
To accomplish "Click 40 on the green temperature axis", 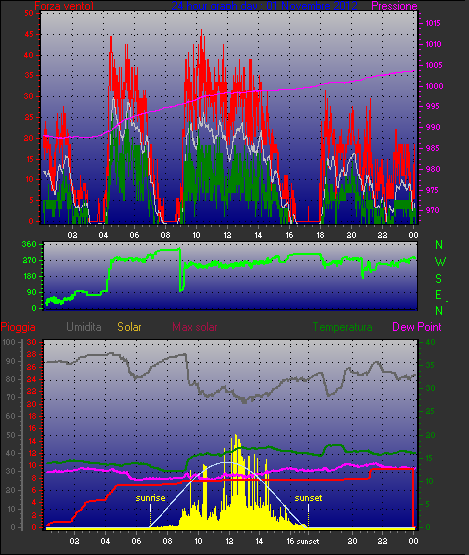I will click(430, 342).
